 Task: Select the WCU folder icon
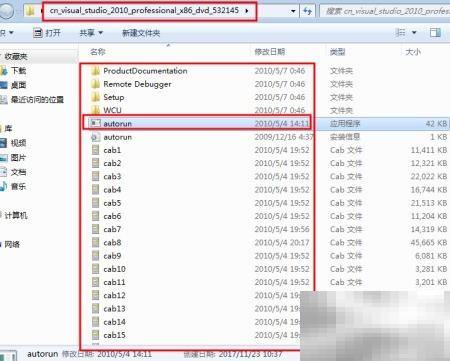pyautogui.click(x=95, y=110)
